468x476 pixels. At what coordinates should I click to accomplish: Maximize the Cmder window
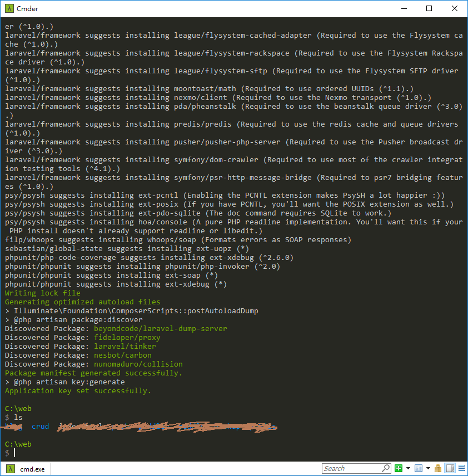(429, 8)
